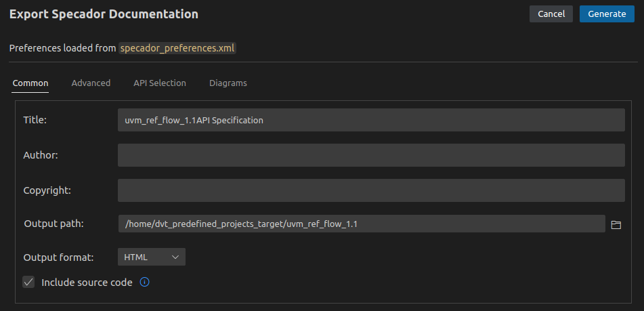Click the 'Include source code' label text

pyautogui.click(x=87, y=282)
